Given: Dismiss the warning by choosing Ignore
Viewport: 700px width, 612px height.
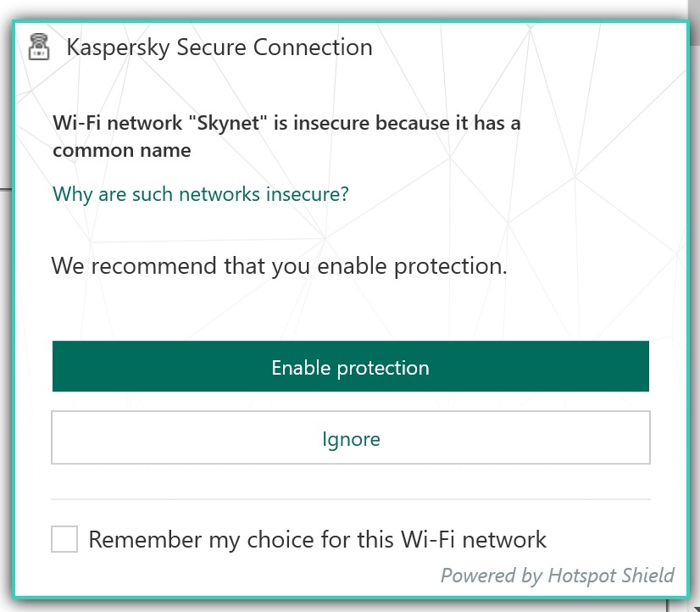Looking at the screenshot, I should click(350, 439).
